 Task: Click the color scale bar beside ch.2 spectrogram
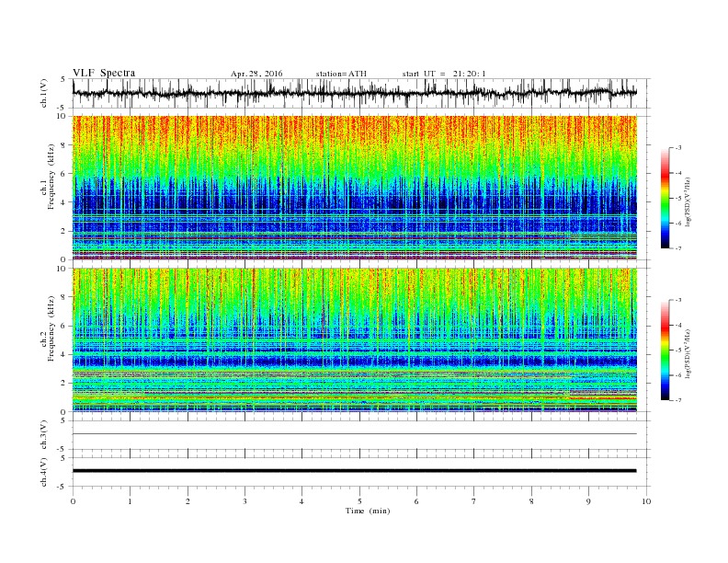pos(665,350)
